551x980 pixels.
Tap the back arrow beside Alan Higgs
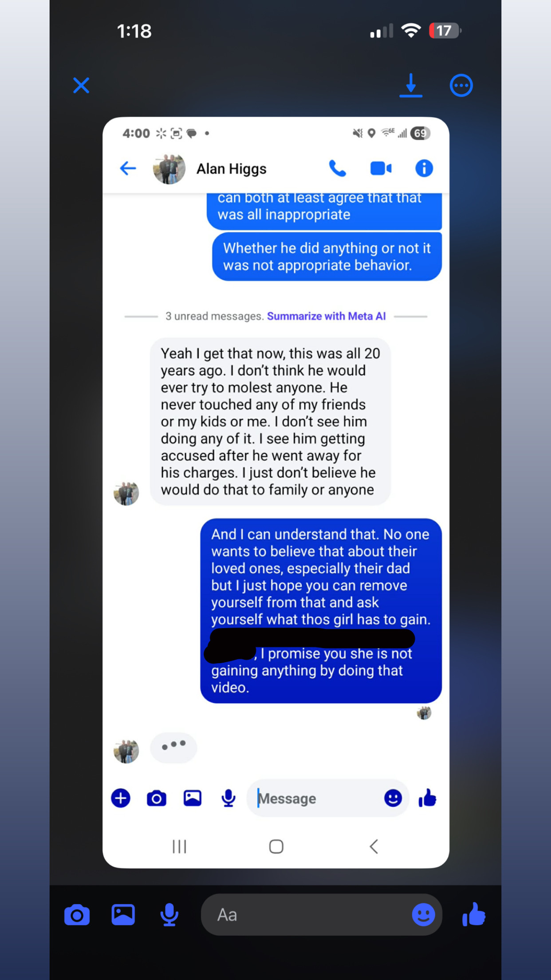click(x=128, y=168)
